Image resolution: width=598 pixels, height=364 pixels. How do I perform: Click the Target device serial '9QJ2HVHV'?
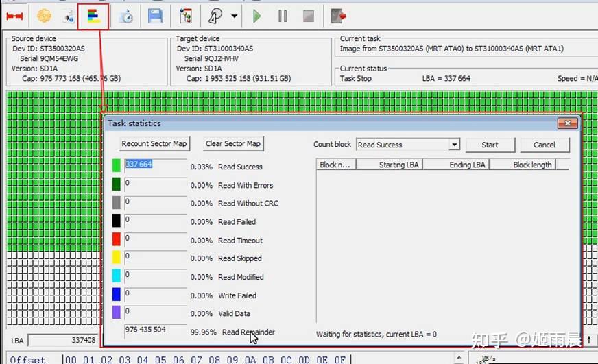(x=222, y=58)
